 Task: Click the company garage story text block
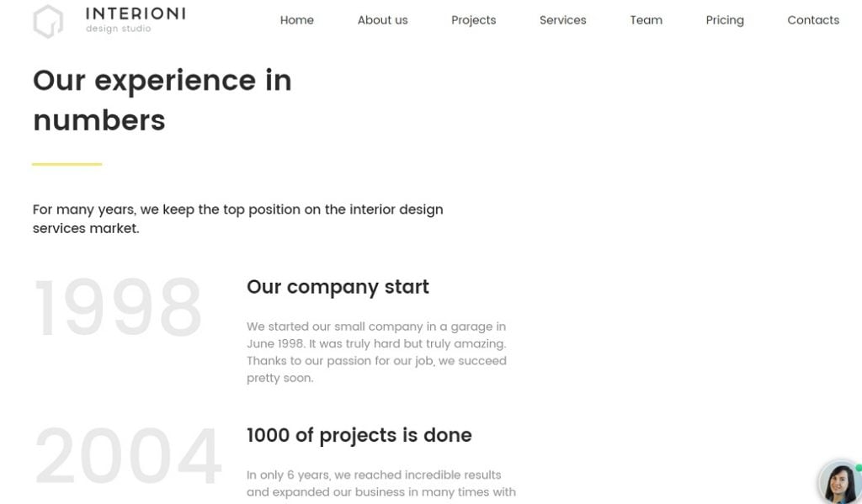pyautogui.click(x=375, y=352)
